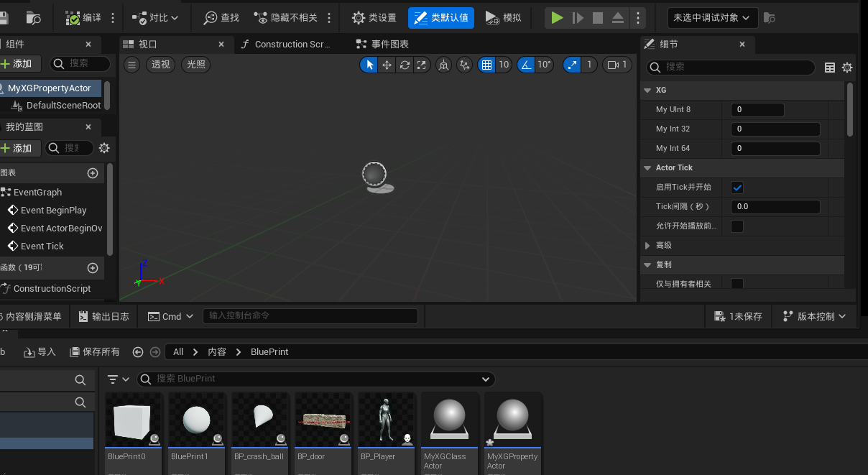Expand the Advanced (高级) section

pyautogui.click(x=648, y=246)
